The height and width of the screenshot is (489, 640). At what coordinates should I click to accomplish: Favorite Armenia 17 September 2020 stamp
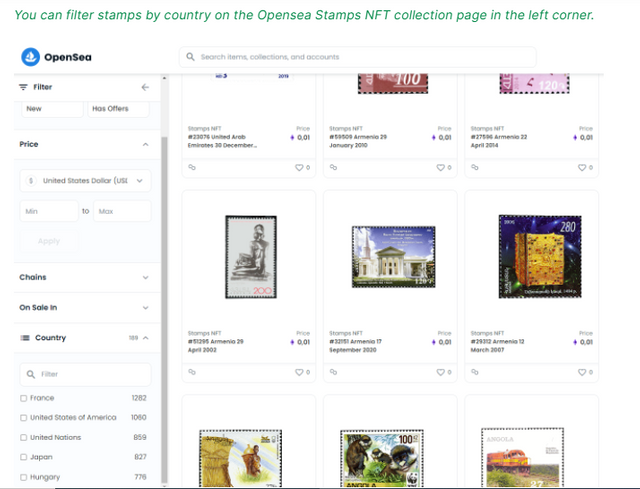tap(440, 372)
